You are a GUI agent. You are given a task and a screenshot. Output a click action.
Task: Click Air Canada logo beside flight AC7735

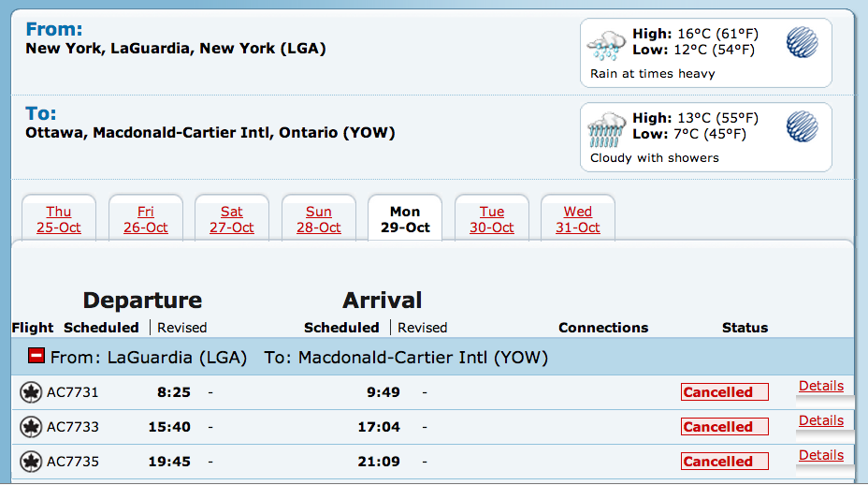point(31,462)
